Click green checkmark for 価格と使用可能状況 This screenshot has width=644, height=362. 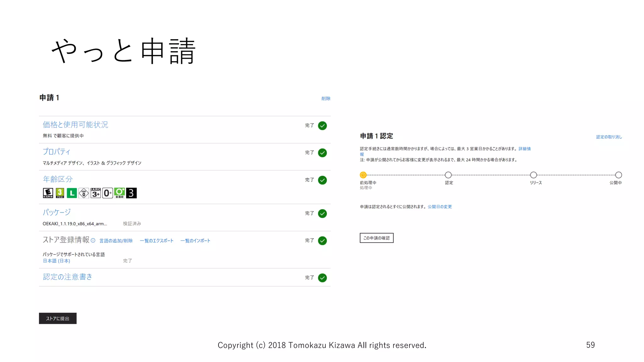click(x=322, y=126)
